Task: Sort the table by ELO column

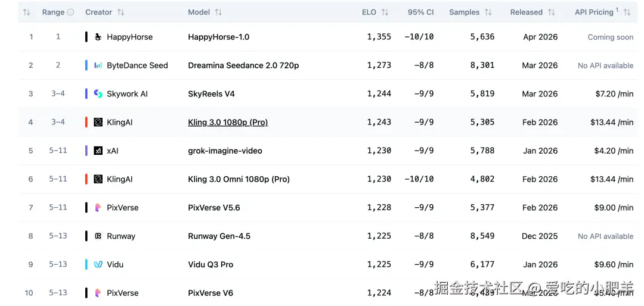Action: 385,12
